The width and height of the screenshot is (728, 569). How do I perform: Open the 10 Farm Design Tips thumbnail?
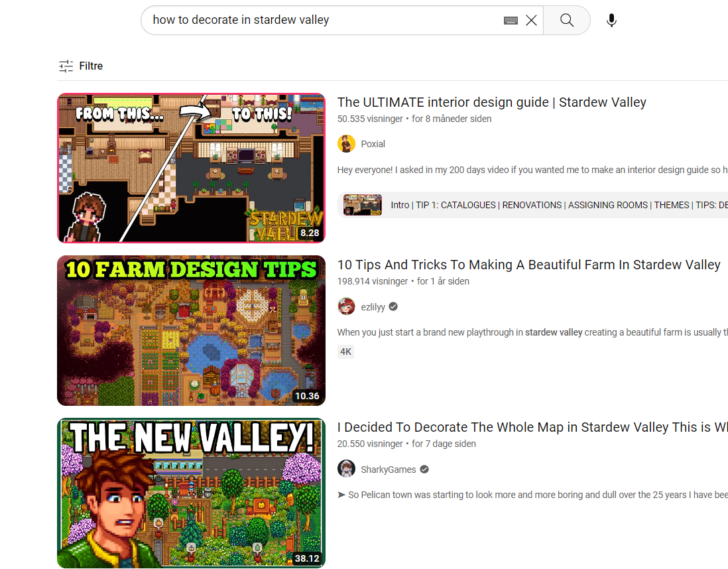pyautogui.click(x=191, y=330)
